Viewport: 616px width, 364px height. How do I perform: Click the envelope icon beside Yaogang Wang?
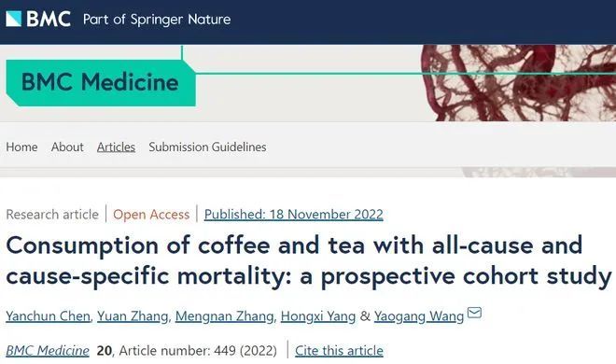click(x=474, y=313)
